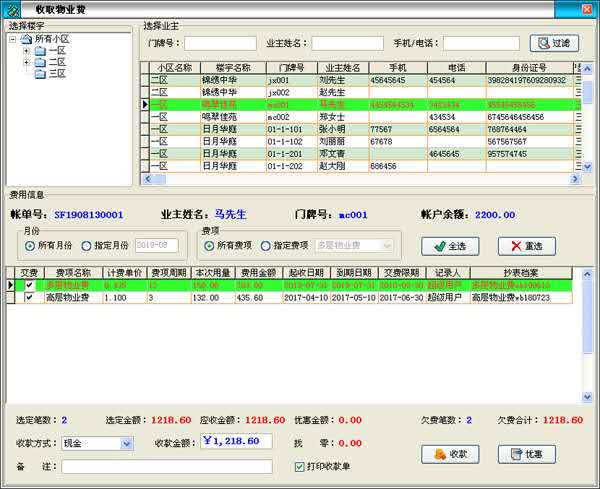The image size is (600, 489).
Task: Collapse the 所有小区 tree node
Action: pyautogui.click(x=13, y=39)
